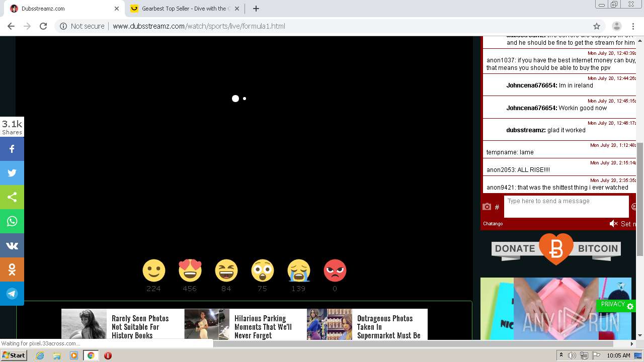Click the network tray icon
The image size is (644, 362).
[584, 355]
